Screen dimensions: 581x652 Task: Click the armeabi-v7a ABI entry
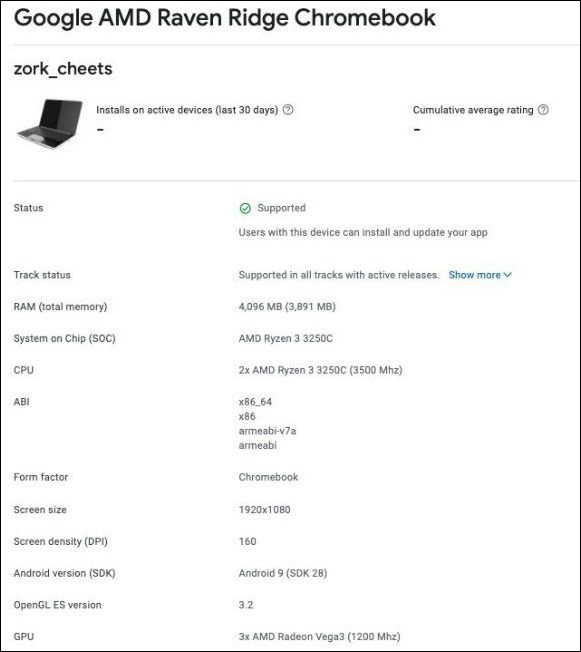267,431
